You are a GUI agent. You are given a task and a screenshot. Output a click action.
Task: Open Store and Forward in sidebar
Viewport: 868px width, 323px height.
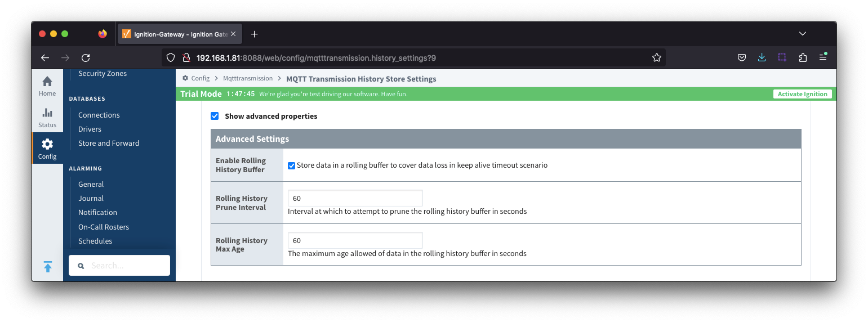coord(109,143)
